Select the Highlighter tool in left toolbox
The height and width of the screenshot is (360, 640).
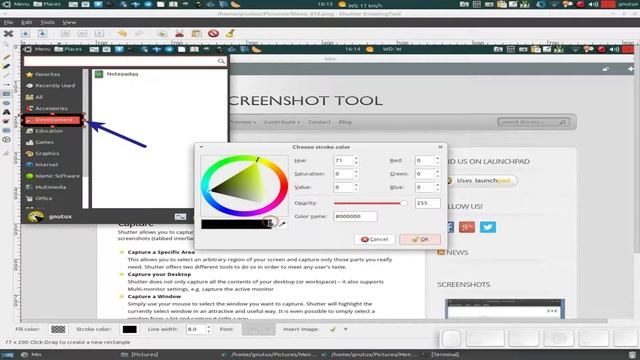(7, 66)
